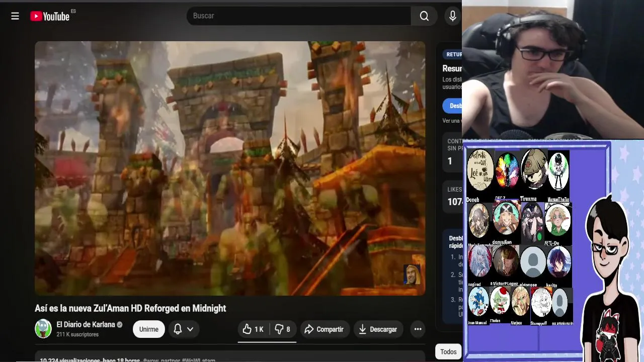Viewport: 644px width, 362px height.
Task: Toggle the notification bell for the channel
Action: click(178, 329)
